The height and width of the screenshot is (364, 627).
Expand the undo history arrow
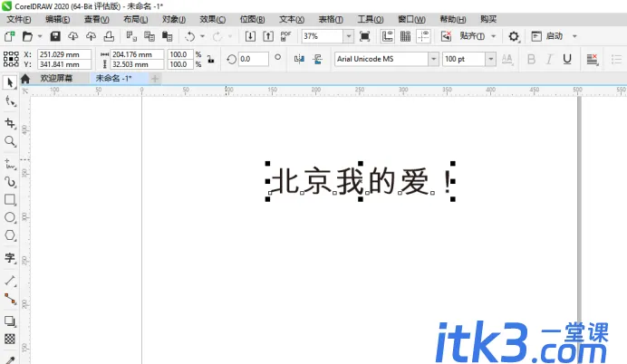pyautogui.click(x=202, y=36)
